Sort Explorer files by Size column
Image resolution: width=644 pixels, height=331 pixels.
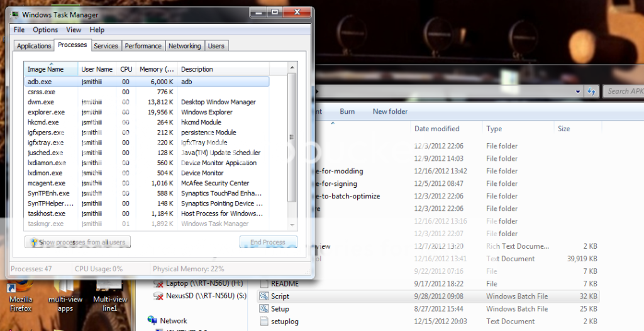(x=577, y=128)
